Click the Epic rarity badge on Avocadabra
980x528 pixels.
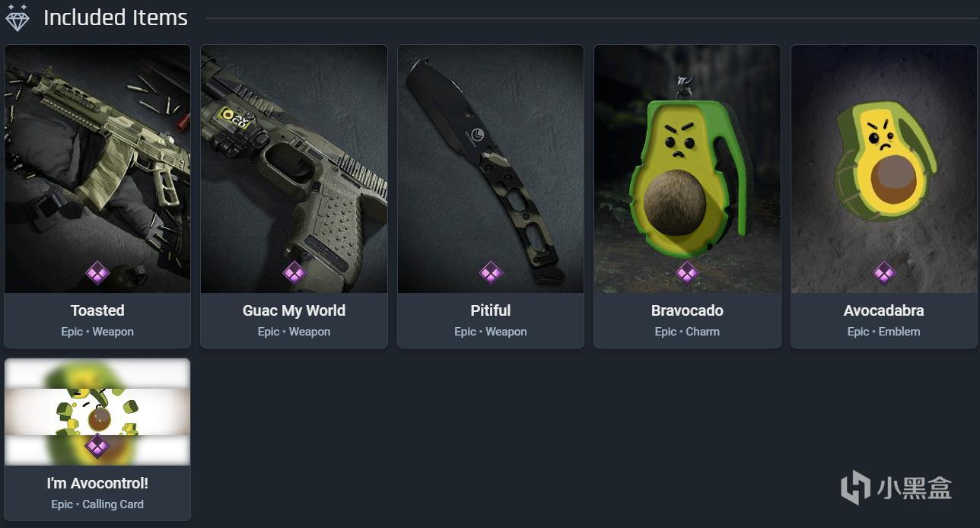pyautogui.click(x=883, y=272)
